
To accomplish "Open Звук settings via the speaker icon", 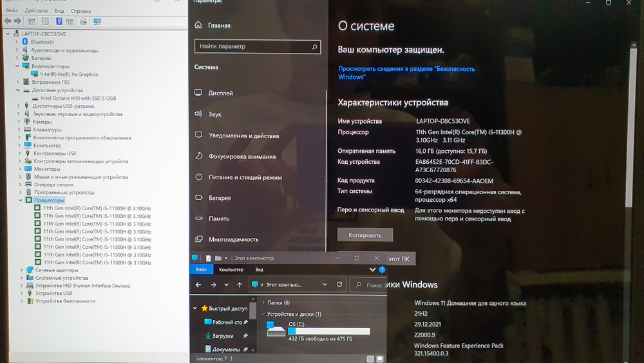I will (198, 114).
